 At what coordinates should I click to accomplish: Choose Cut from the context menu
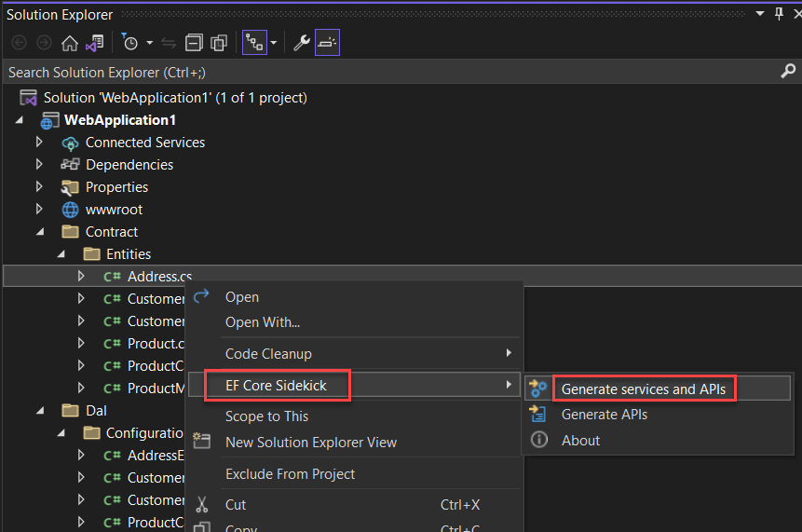(236, 505)
